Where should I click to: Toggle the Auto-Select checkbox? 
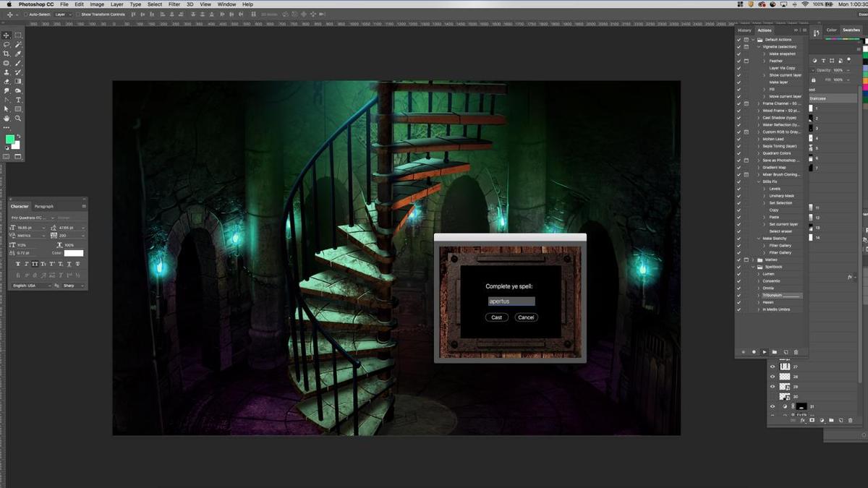(x=25, y=14)
